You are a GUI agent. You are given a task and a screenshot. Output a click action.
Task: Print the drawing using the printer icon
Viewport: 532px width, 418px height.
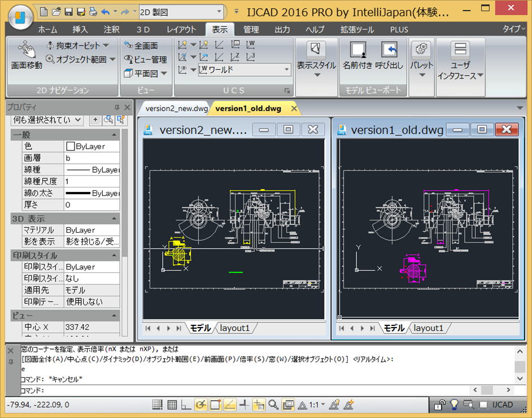click(93, 12)
